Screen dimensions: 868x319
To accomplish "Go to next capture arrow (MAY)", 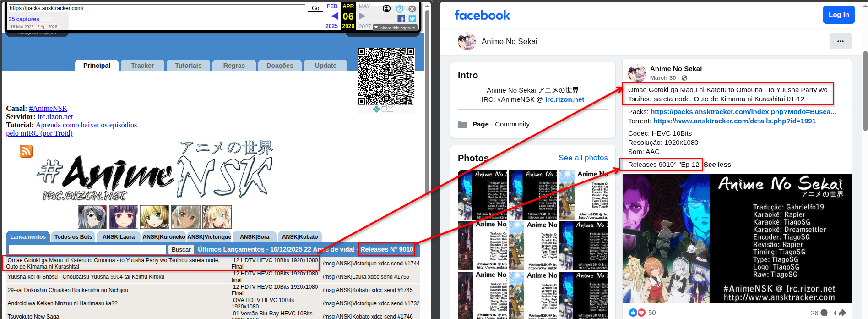I will (x=362, y=16).
